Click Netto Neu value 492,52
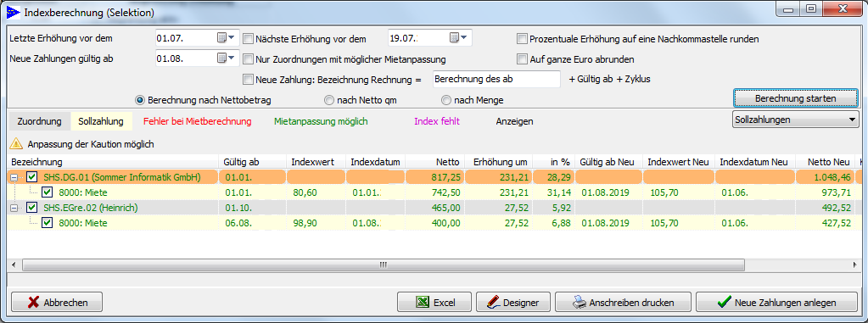The height and width of the screenshot is (323, 868). (x=837, y=208)
